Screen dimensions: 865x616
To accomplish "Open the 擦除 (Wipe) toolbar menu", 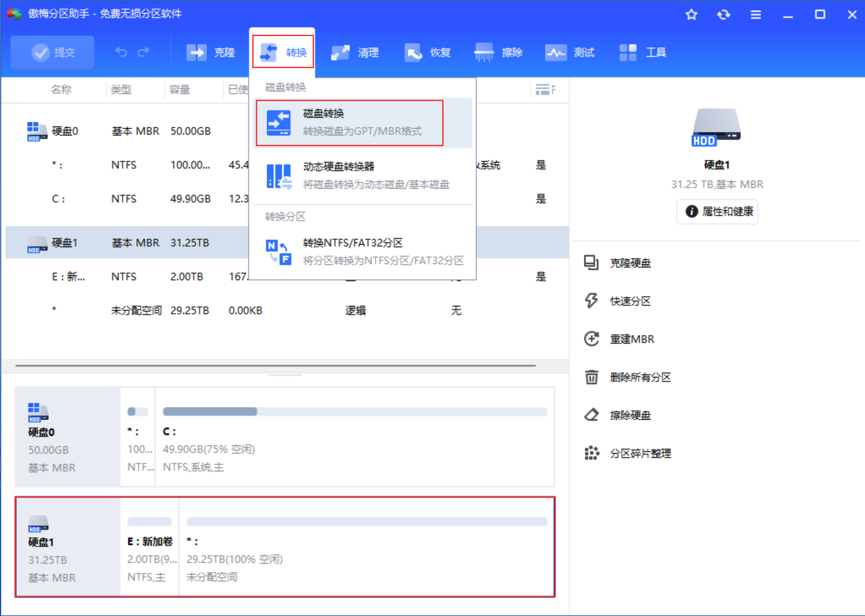I will pos(499,52).
